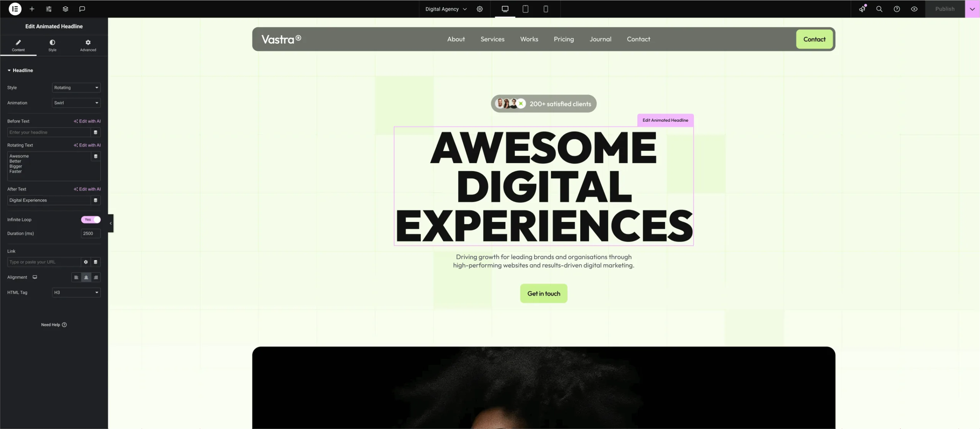Toggle Infinite Loop switch off

click(91, 220)
